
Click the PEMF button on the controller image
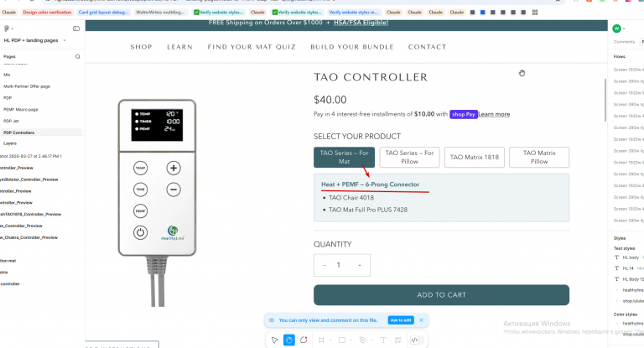coord(141,210)
